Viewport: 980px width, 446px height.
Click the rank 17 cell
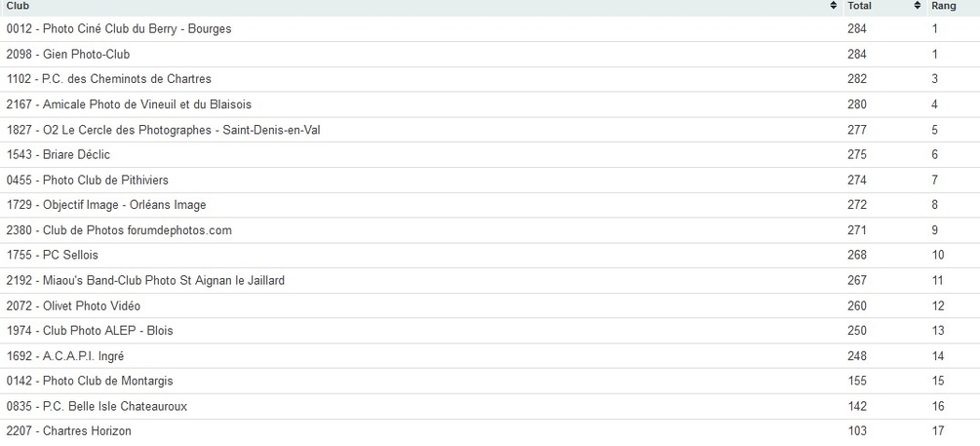[x=938, y=431]
